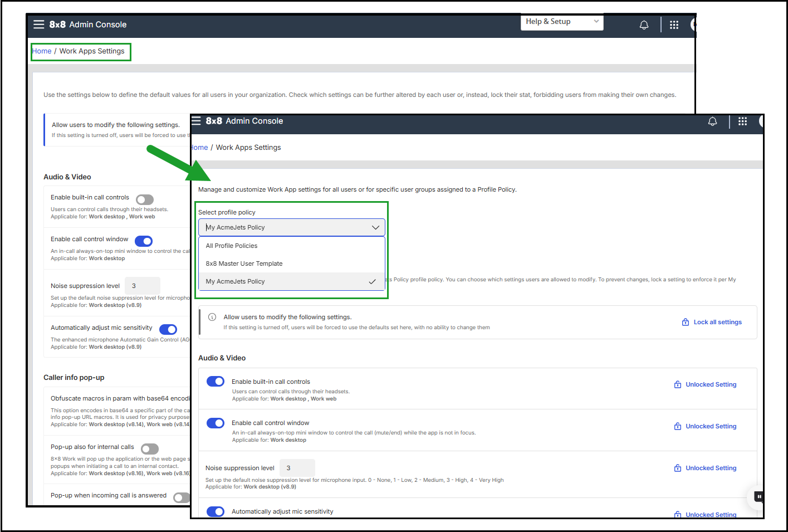Open hamburger menu in the front Admin Console
This screenshot has height=532, width=788.
pos(196,121)
